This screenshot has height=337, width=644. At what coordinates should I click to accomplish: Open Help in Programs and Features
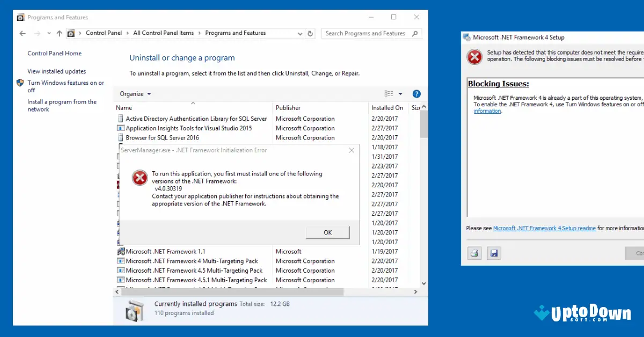pos(416,93)
